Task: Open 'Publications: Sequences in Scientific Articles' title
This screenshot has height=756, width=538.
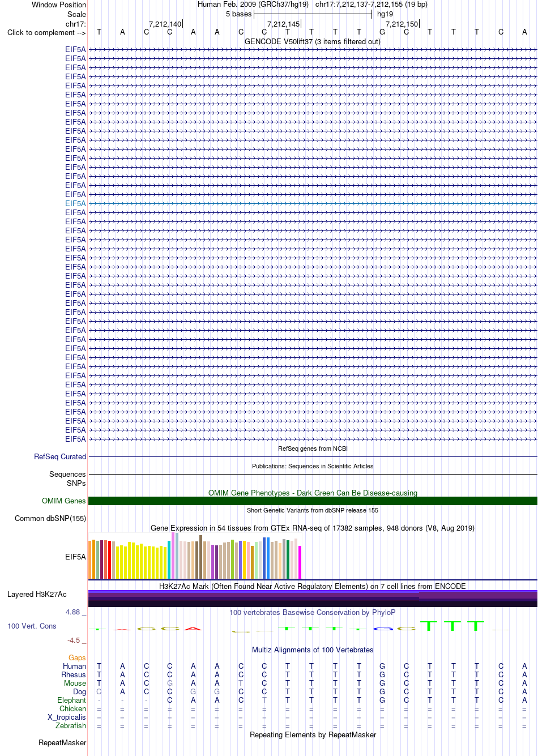Action: (313, 466)
